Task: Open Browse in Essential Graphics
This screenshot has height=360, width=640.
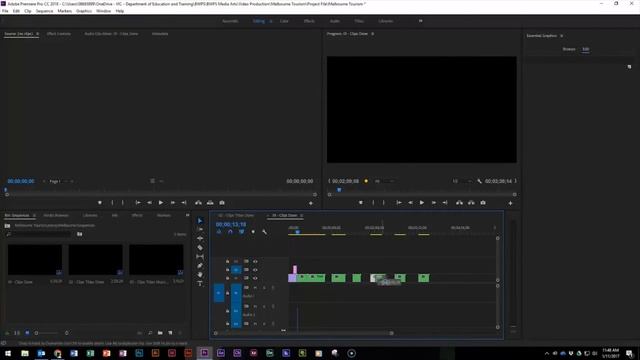Action: pyautogui.click(x=569, y=49)
